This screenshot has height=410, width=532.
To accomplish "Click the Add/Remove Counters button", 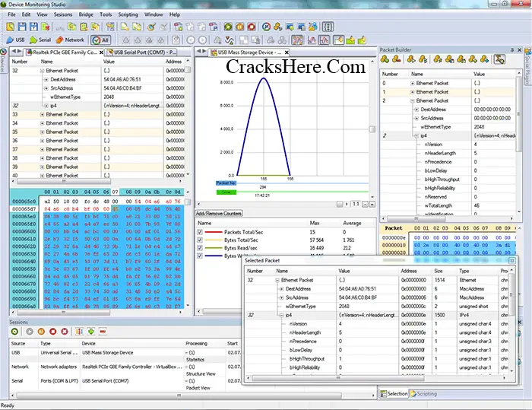I will coord(219,213).
